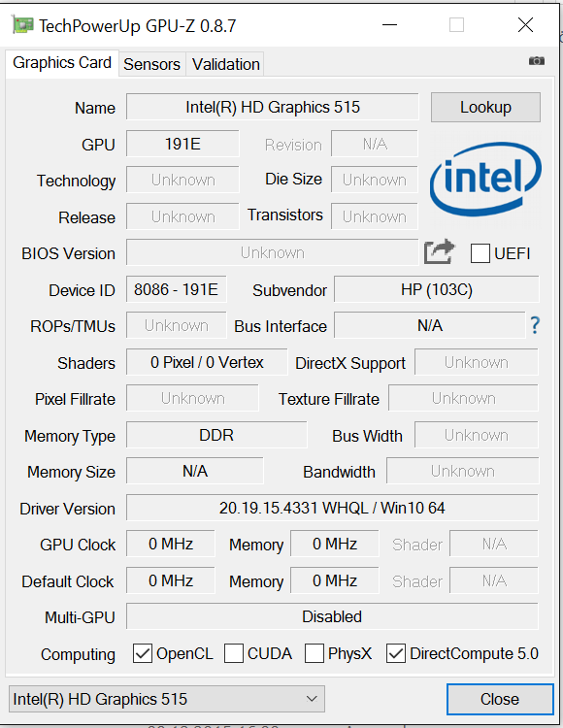Click the Bus Interface field showing N/A
Screen dimensions: 563x728
click(430, 325)
